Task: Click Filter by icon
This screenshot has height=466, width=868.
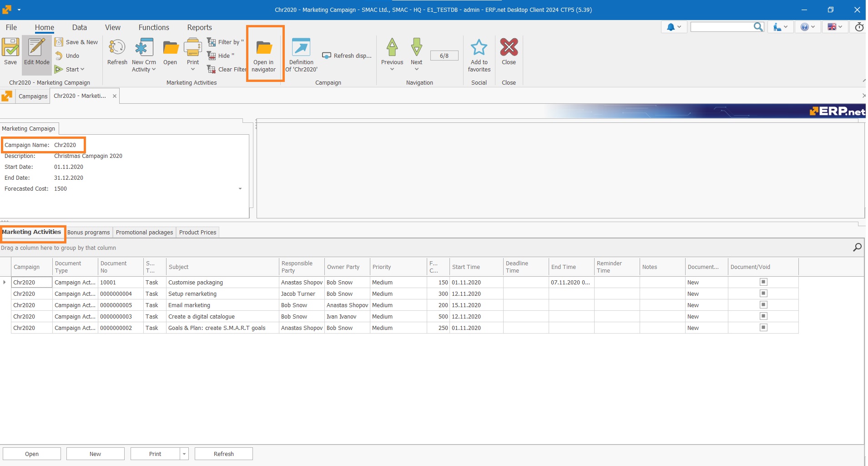Action: 211,42
